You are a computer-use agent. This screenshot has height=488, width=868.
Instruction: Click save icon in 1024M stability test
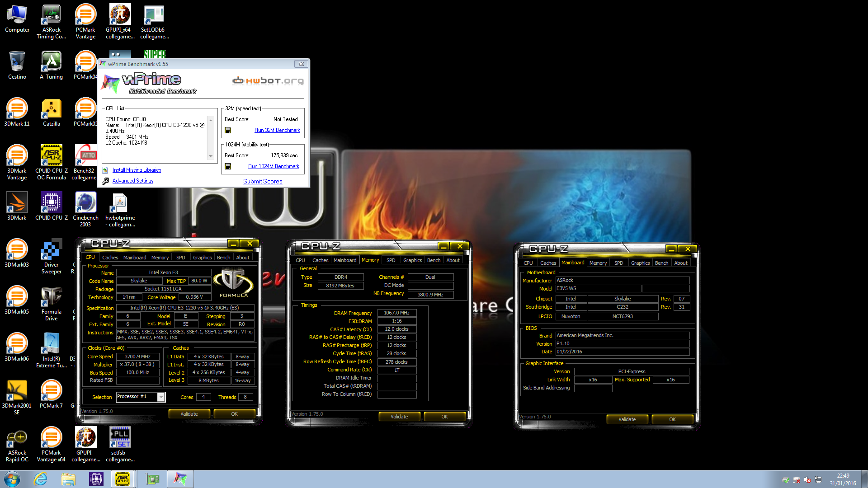click(228, 166)
